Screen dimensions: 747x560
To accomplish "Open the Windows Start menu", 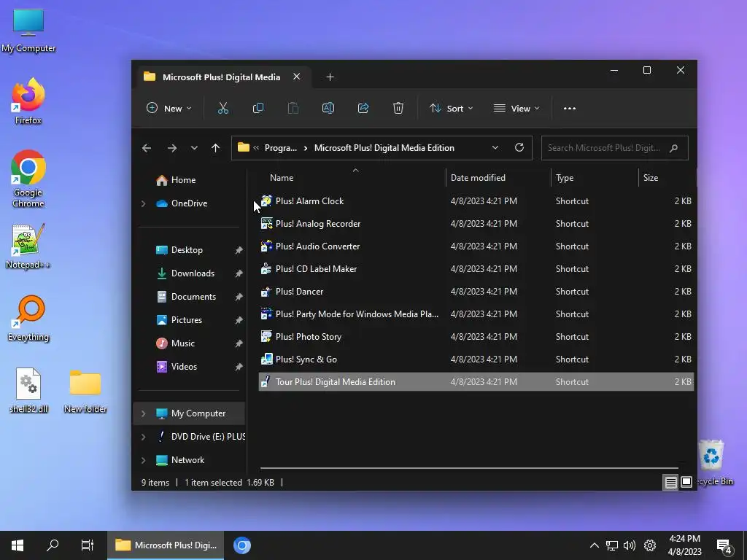I will pyautogui.click(x=18, y=545).
